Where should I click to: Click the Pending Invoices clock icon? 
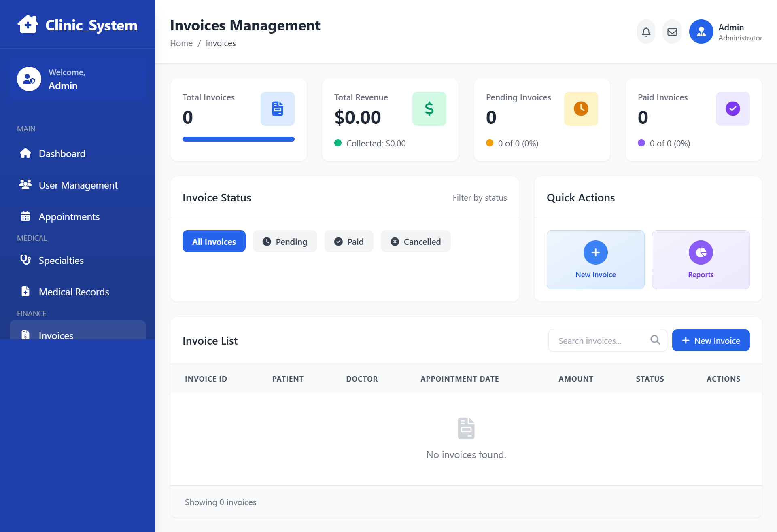[581, 109]
